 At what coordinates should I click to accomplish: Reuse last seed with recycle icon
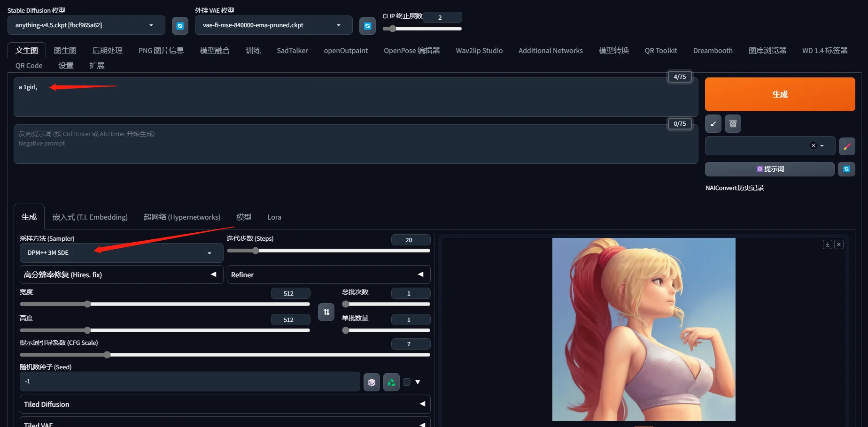coord(391,382)
